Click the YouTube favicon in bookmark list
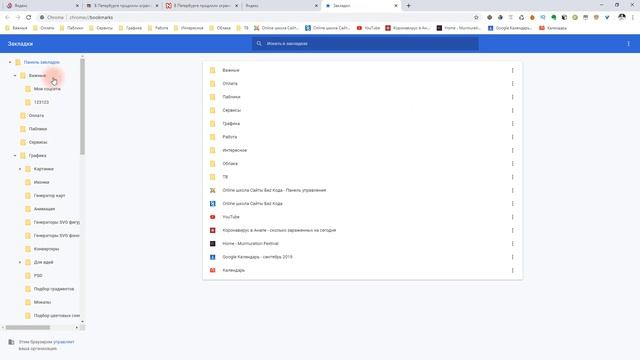This screenshot has height=360, width=640. click(x=213, y=217)
